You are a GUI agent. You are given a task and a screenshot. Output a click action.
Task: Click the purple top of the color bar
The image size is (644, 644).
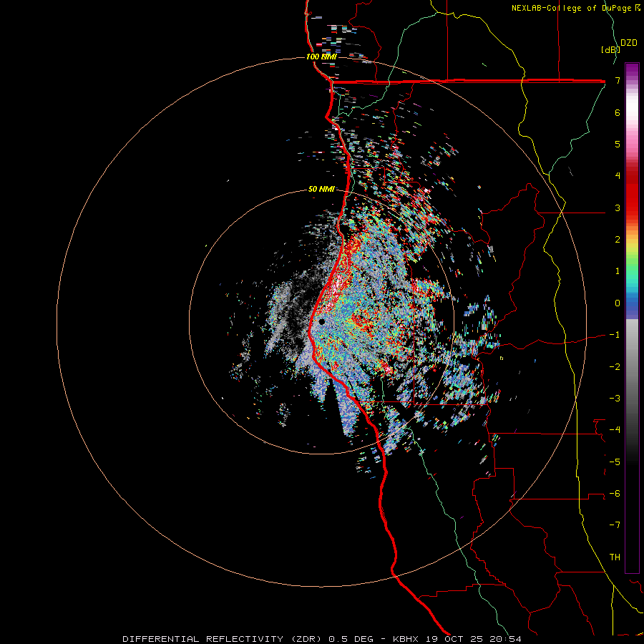pos(632,70)
